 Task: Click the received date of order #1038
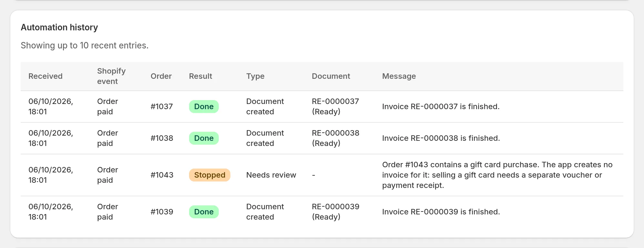click(51, 138)
